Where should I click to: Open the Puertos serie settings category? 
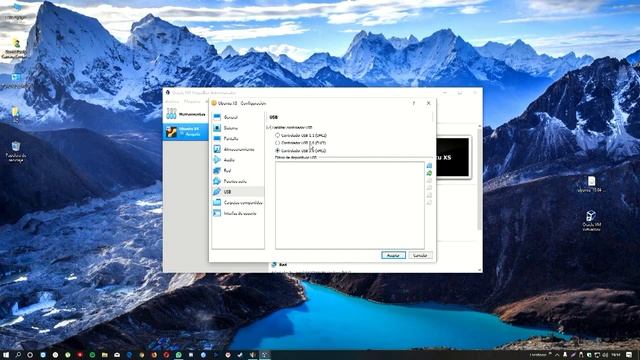pos(238,181)
